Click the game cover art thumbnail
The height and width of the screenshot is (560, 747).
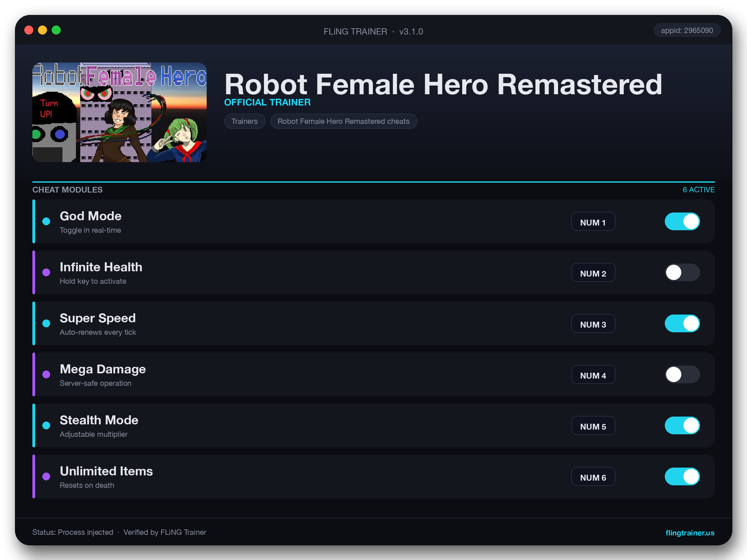coord(120,112)
